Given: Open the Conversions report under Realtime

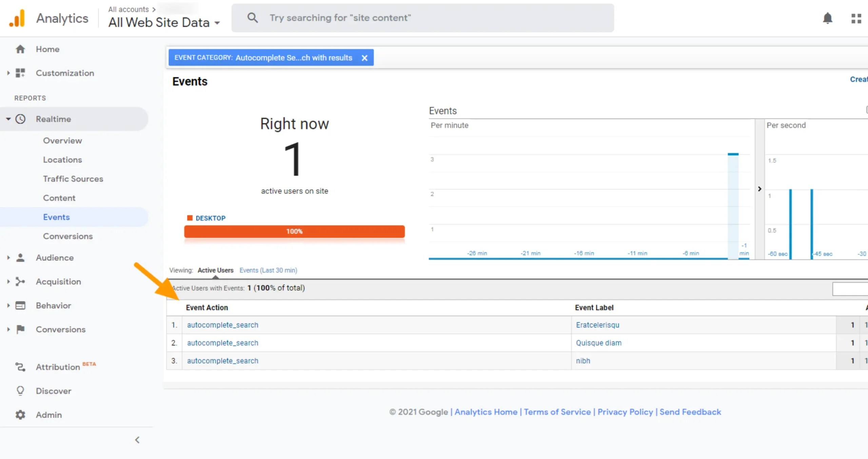Looking at the screenshot, I should pos(68,236).
